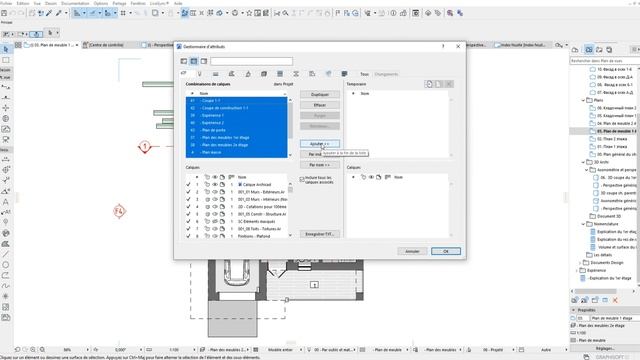The height and width of the screenshot is (360, 640).
Task: Open the Building materials attribute tab icon
Action: click(264, 74)
